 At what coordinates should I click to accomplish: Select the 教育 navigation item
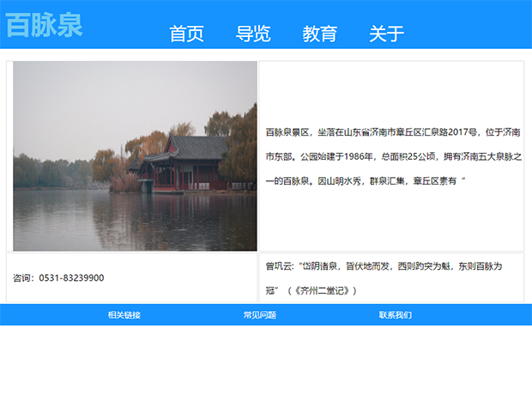pyautogui.click(x=319, y=33)
